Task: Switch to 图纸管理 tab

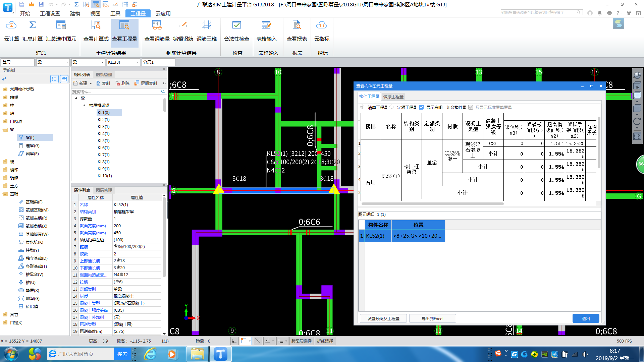Action: (104, 74)
